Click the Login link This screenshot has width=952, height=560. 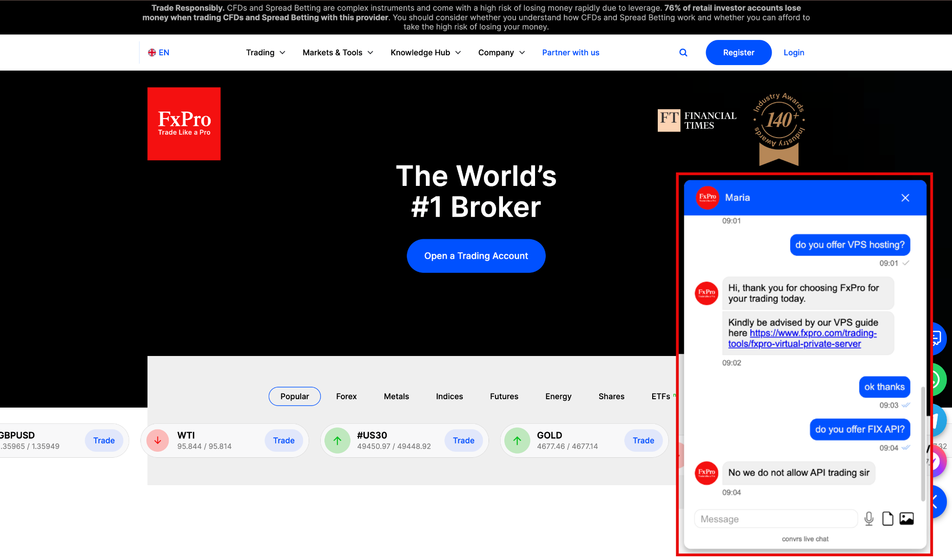coord(793,53)
